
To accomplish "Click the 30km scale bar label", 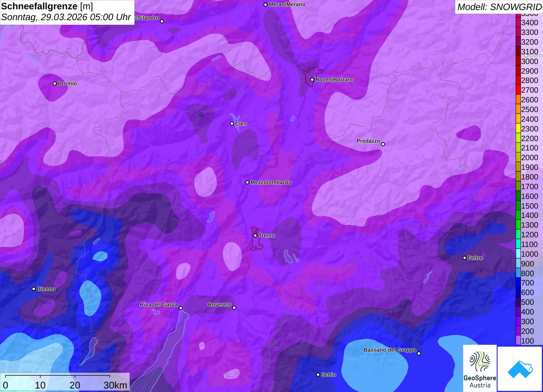I will click(115, 385).
